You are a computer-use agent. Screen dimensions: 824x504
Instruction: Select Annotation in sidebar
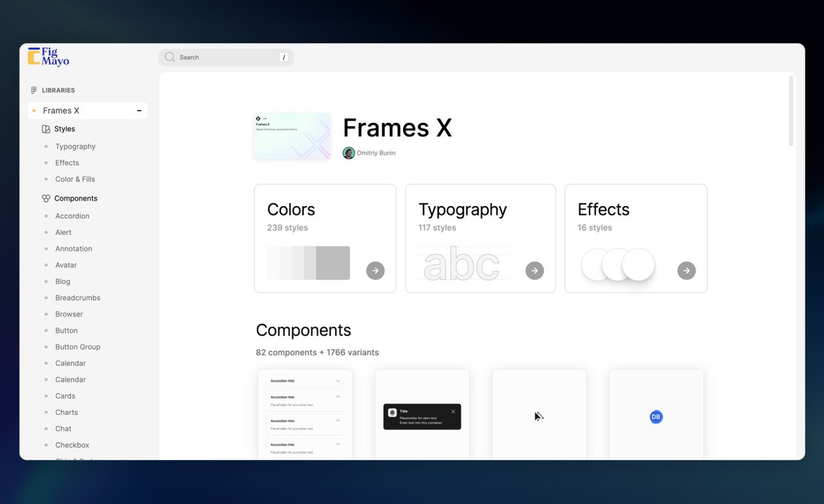74,249
